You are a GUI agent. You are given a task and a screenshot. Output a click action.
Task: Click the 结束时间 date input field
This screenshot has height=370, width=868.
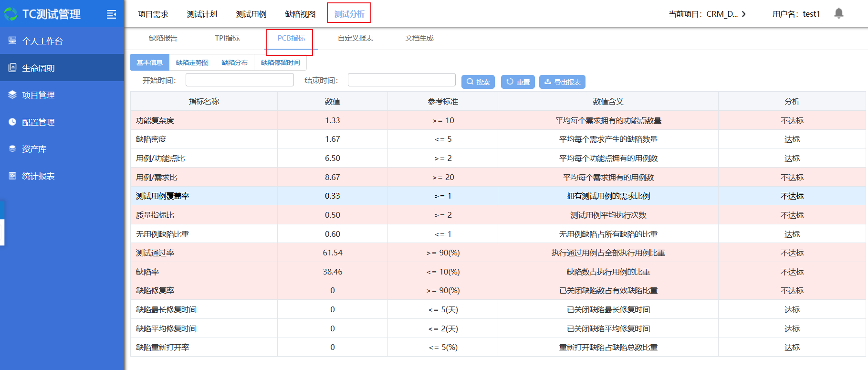[x=401, y=80]
